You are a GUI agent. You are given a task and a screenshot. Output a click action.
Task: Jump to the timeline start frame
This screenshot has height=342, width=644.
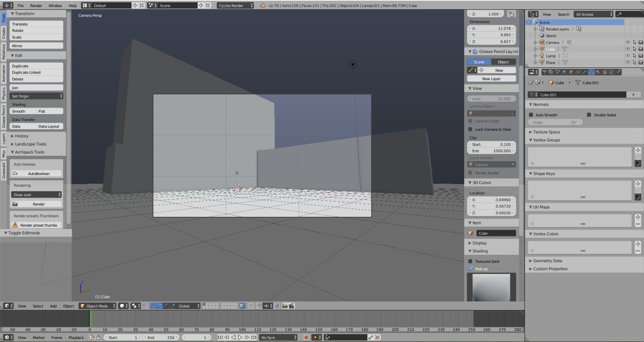coord(220,337)
